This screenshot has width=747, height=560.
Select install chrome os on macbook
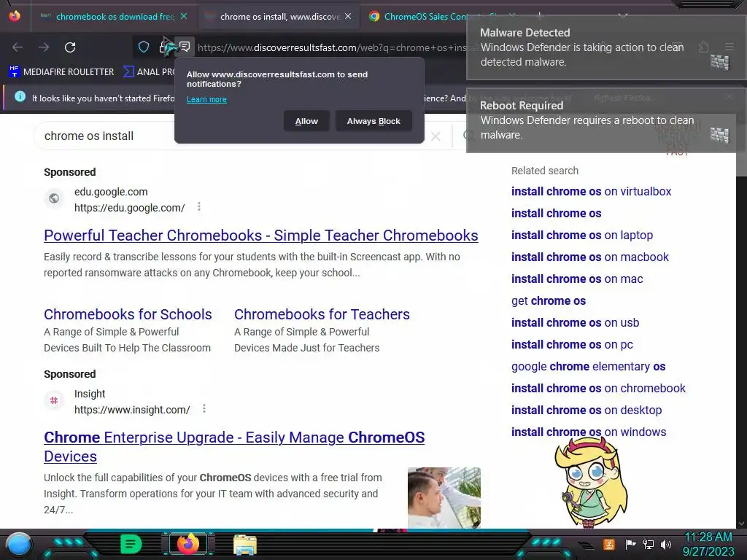point(589,257)
